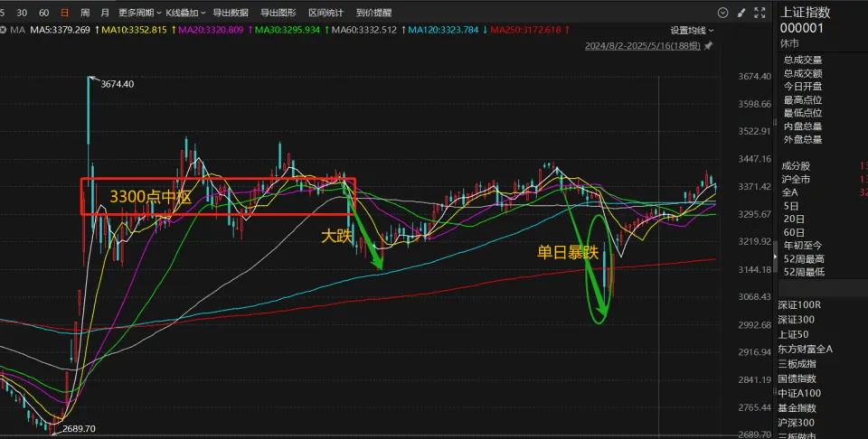Select the drawing brush tool icon
The image size is (868, 439).
coord(740,14)
